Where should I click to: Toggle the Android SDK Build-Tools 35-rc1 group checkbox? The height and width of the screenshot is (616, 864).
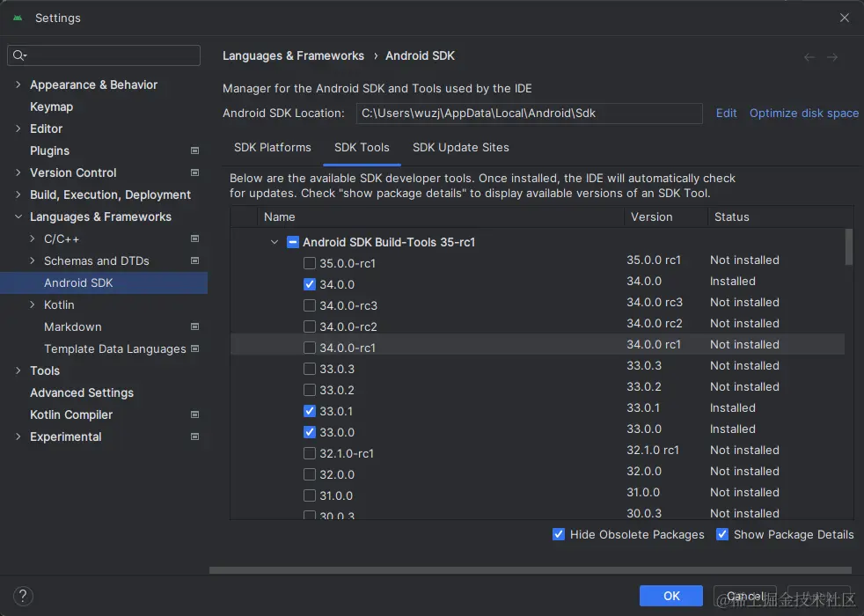293,242
